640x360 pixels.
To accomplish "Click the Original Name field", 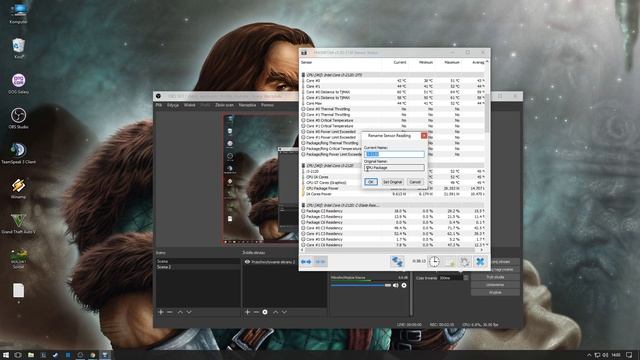I will coord(394,167).
